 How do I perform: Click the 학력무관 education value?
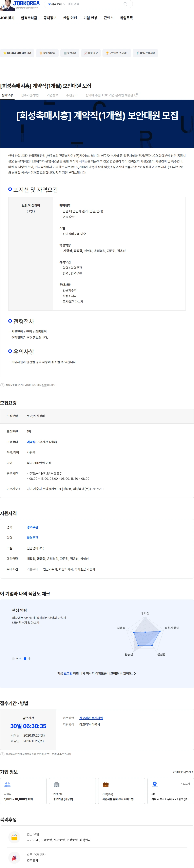coord(32,537)
